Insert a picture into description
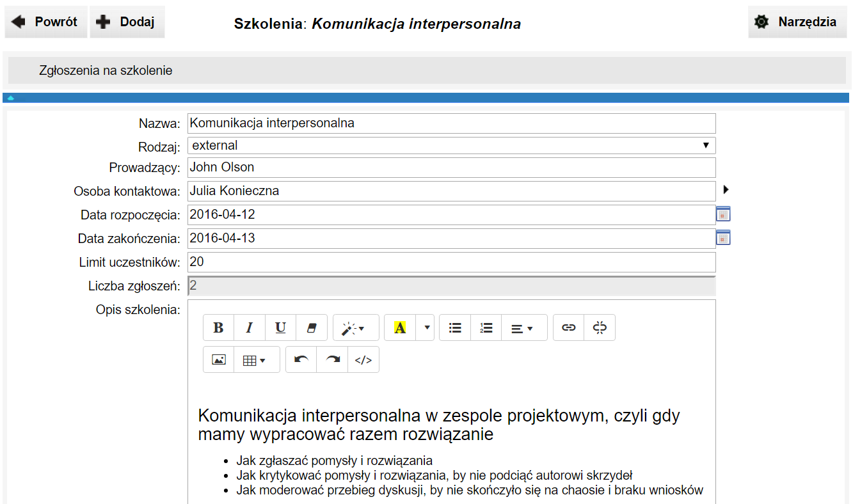The height and width of the screenshot is (504, 853). (x=219, y=360)
